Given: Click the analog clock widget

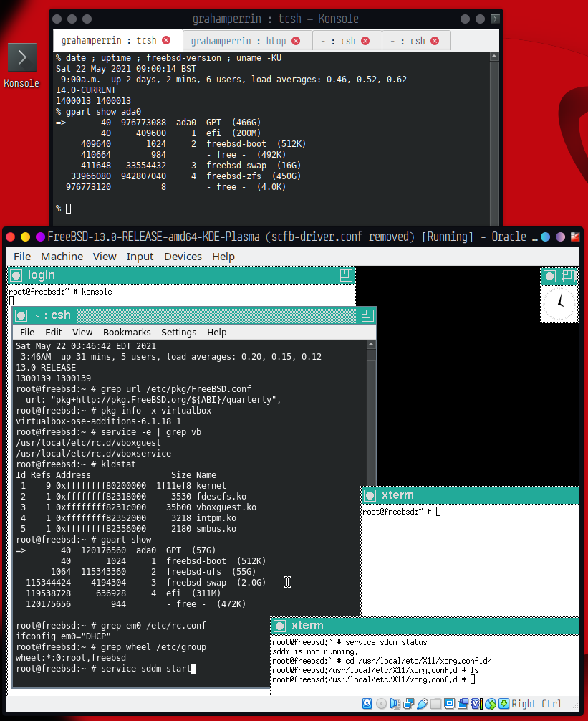Looking at the screenshot, I should (559, 304).
